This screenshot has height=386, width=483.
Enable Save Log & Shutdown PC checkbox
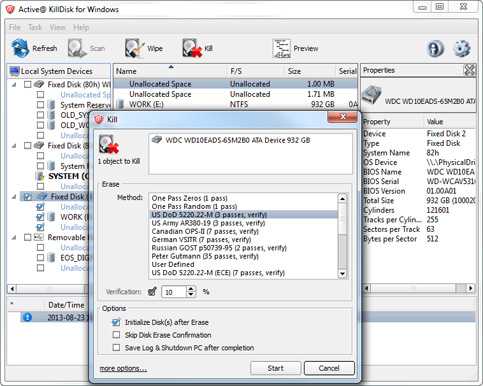click(116, 347)
